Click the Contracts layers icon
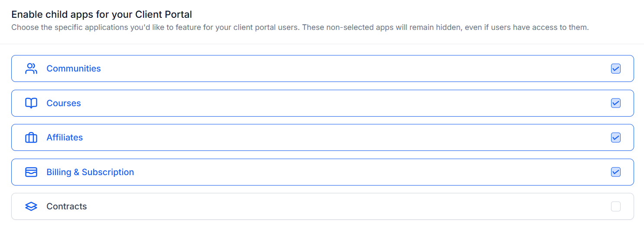 click(31, 206)
